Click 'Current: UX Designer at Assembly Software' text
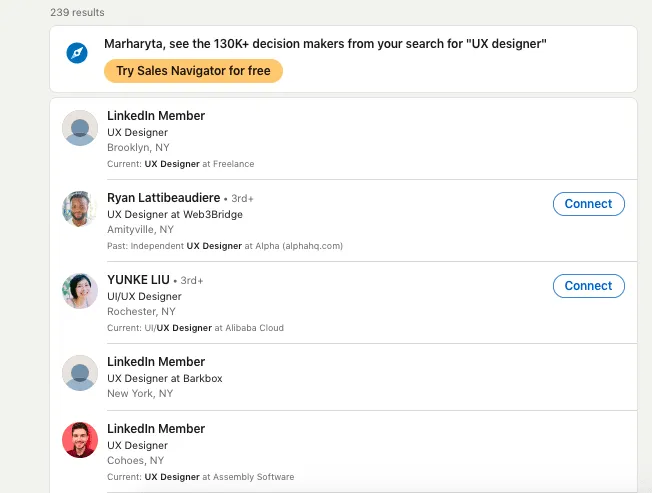Screen dimensions: 652x493 click(200, 477)
